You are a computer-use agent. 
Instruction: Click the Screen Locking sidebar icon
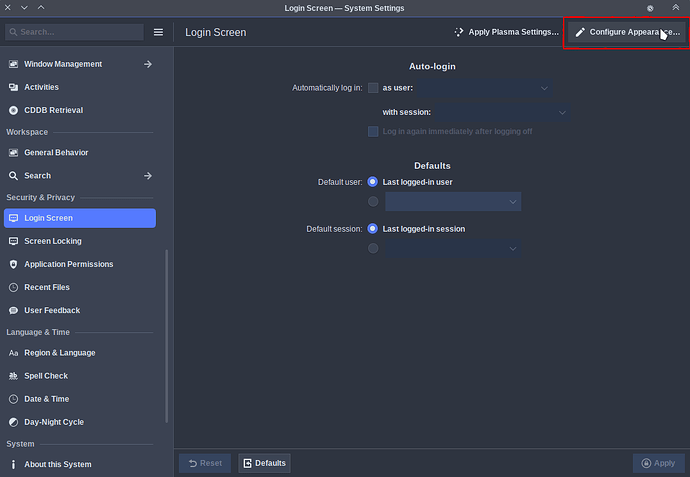tap(14, 241)
